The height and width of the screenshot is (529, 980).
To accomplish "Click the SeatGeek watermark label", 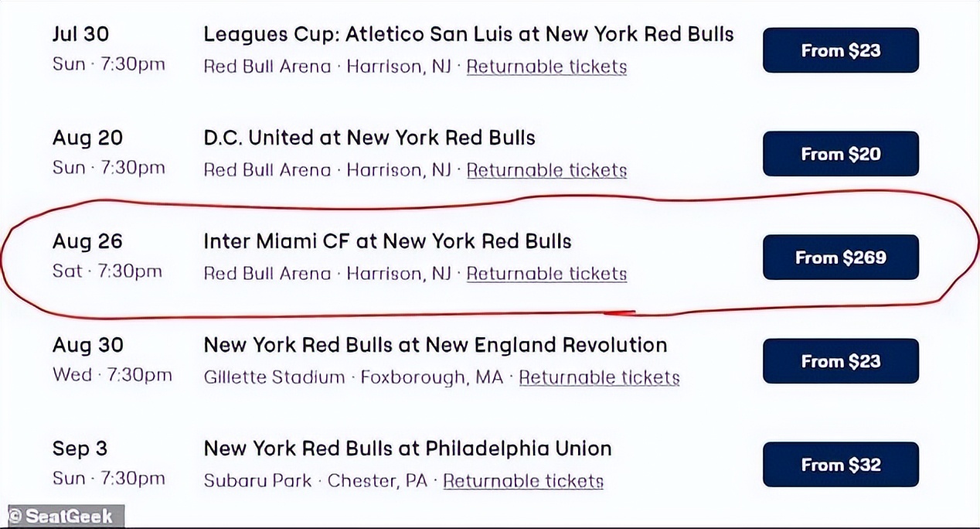I will 62,516.
